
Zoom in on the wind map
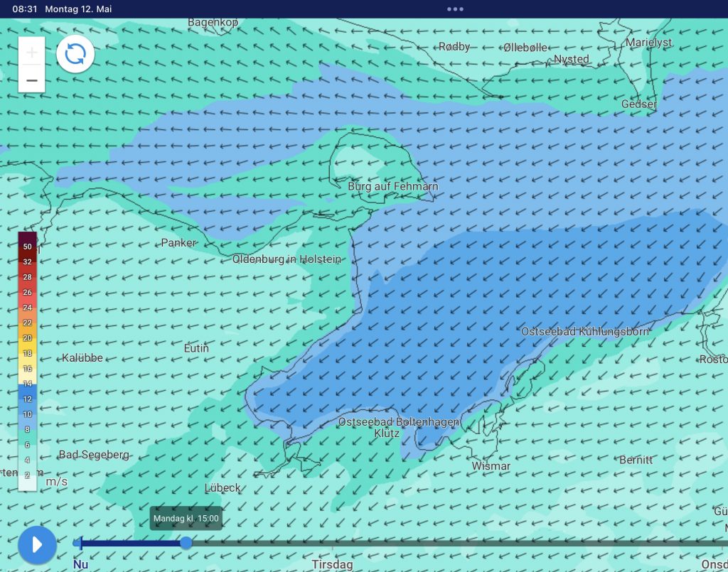tap(32, 52)
